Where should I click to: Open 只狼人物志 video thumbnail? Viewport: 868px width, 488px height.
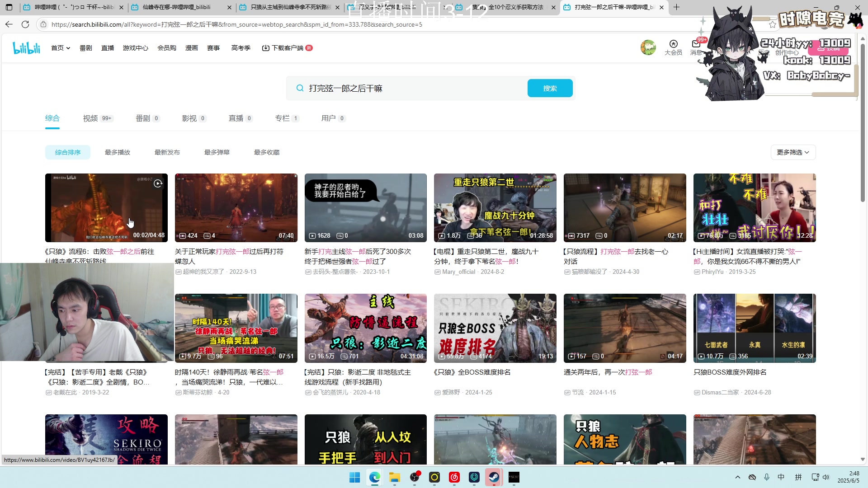625,439
